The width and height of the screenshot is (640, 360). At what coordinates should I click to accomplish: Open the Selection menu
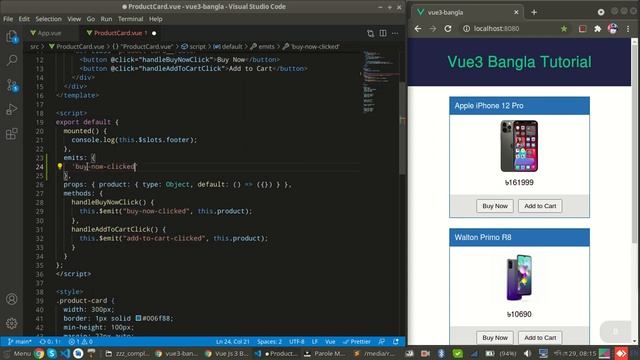point(48,19)
